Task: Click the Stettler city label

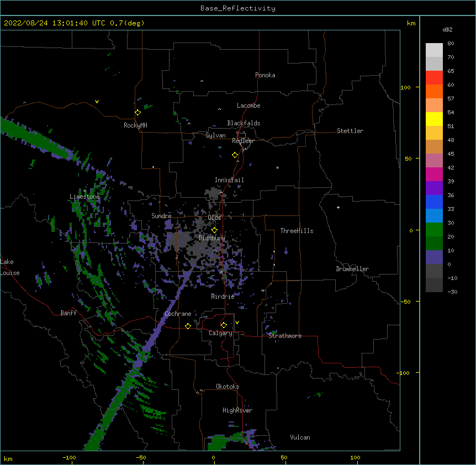Action: (x=350, y=131)
